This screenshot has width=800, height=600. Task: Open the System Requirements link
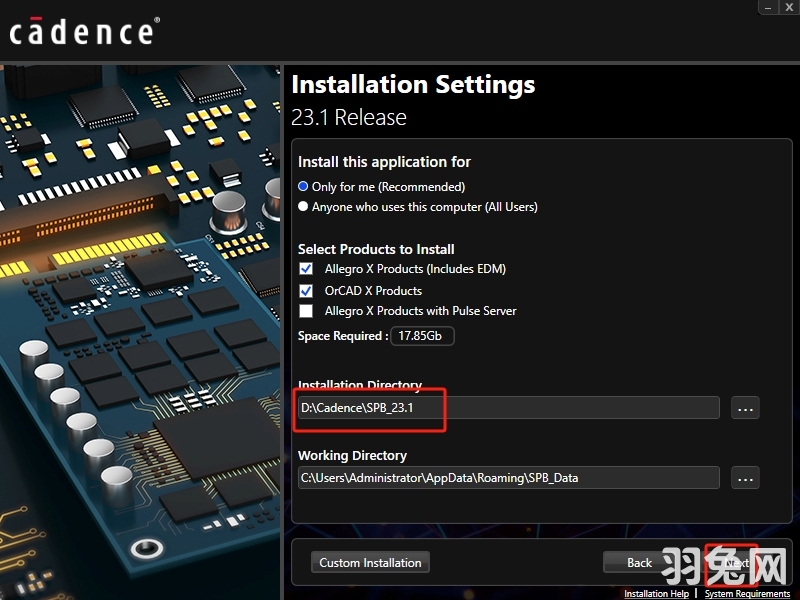745,593
